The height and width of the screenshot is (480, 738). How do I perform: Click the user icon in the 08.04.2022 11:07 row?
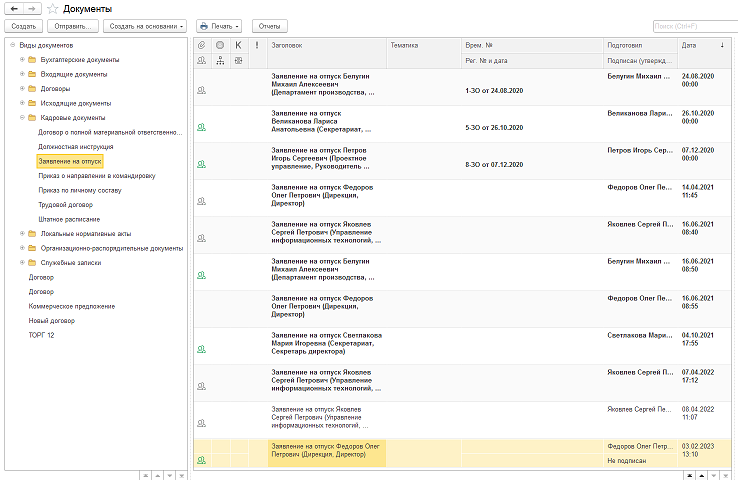(x=201, y=424)
